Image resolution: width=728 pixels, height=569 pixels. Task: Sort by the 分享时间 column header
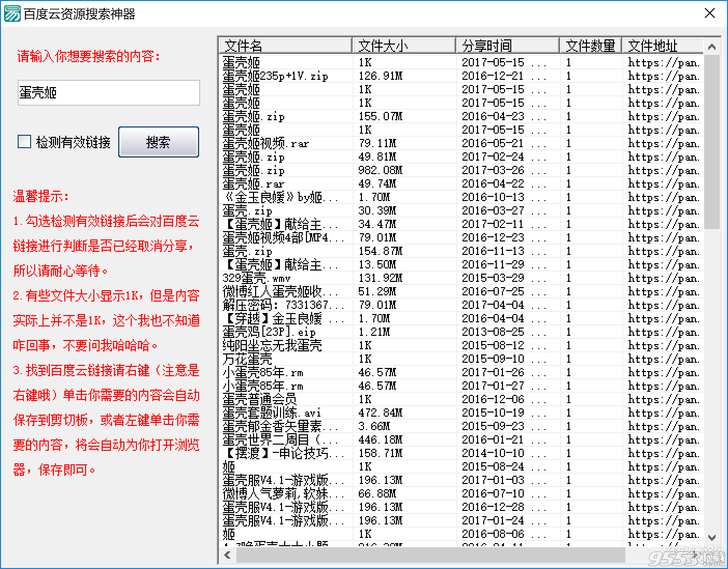(x=508, y=46)
